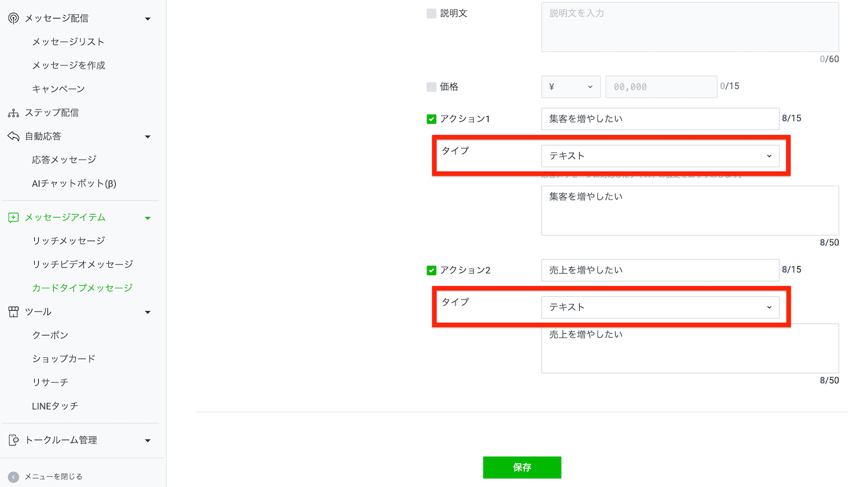Click the green 保存 button
Image resolution: width=868 pixels, height=487 pixels.
[522, 467]
